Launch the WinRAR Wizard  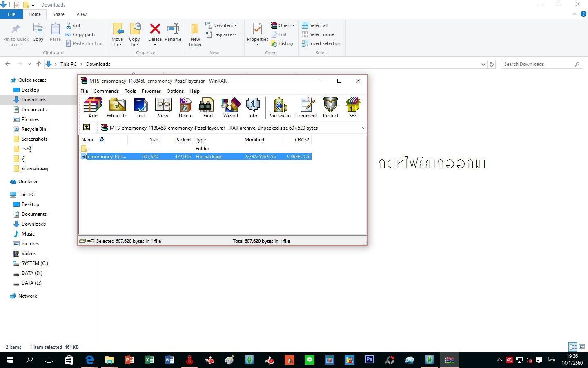click(230, 108)
